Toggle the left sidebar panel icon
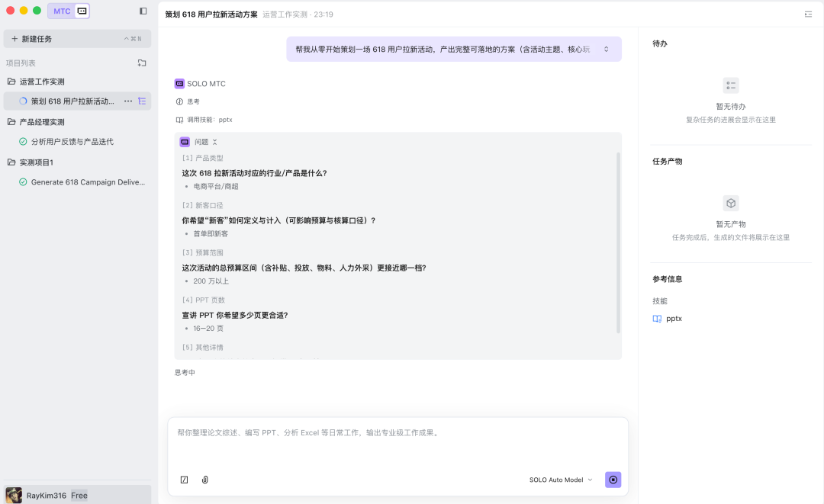 143,11
